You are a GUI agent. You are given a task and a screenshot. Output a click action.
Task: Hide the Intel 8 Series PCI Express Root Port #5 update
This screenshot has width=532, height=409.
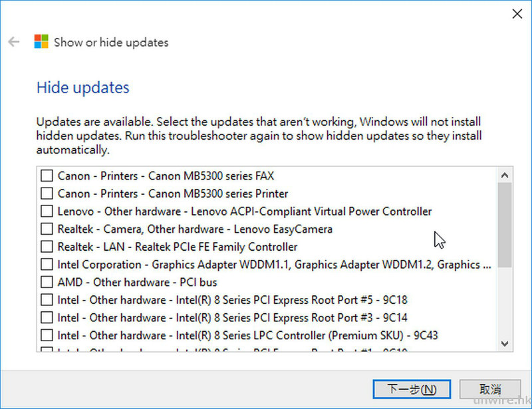coord(46,300)
